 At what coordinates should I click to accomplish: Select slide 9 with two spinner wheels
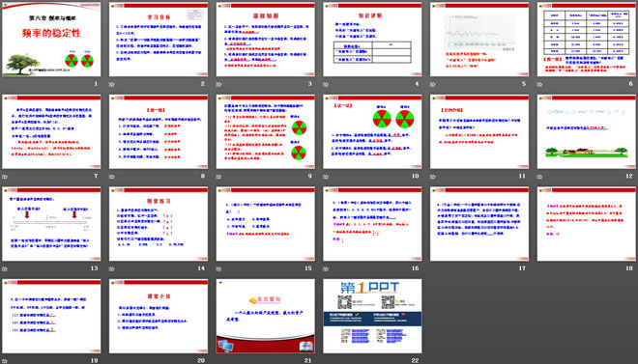pyautogui.click(x=265, y=131)
